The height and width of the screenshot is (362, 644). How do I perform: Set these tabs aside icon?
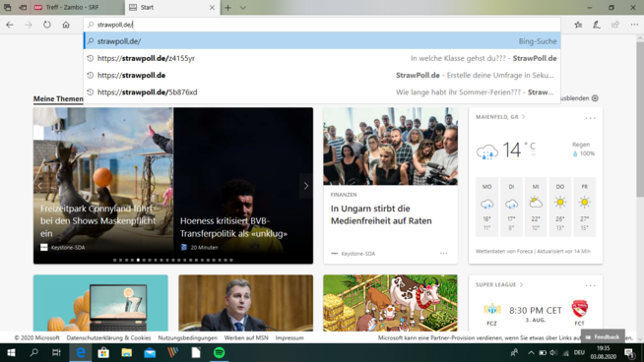pyautogui.click(x=23, y=8)
